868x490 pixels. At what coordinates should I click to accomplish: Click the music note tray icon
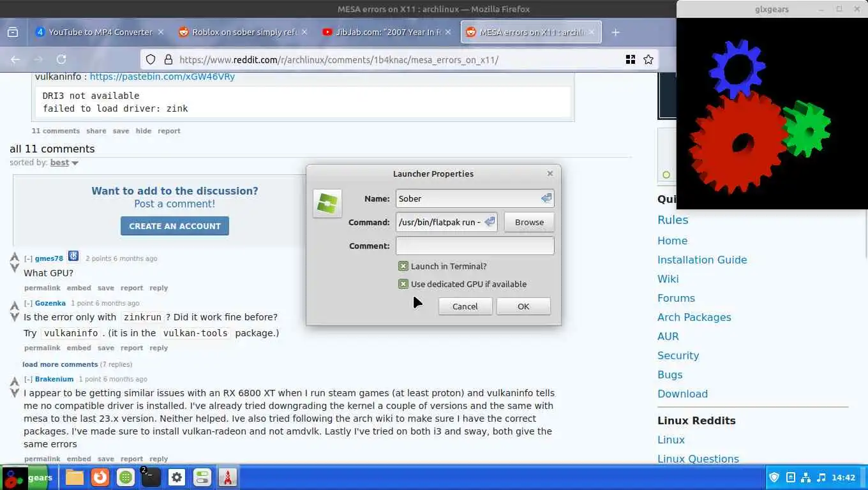[x=821, y=477]
